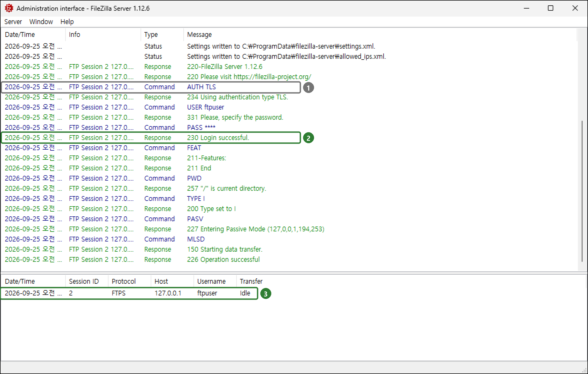Select the settings.xml written status row
Viewport: 588px width, 374px height.
[289, 46]
